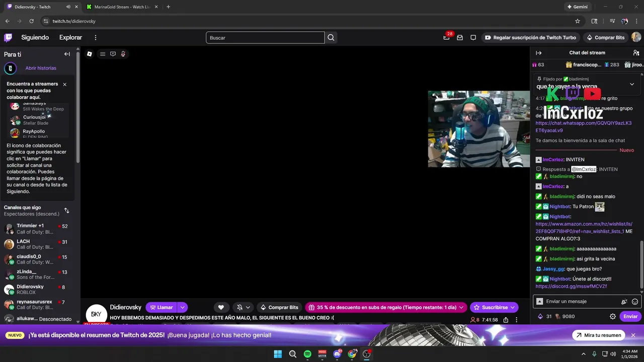Toggle the follow heart button

coord(221,307)
